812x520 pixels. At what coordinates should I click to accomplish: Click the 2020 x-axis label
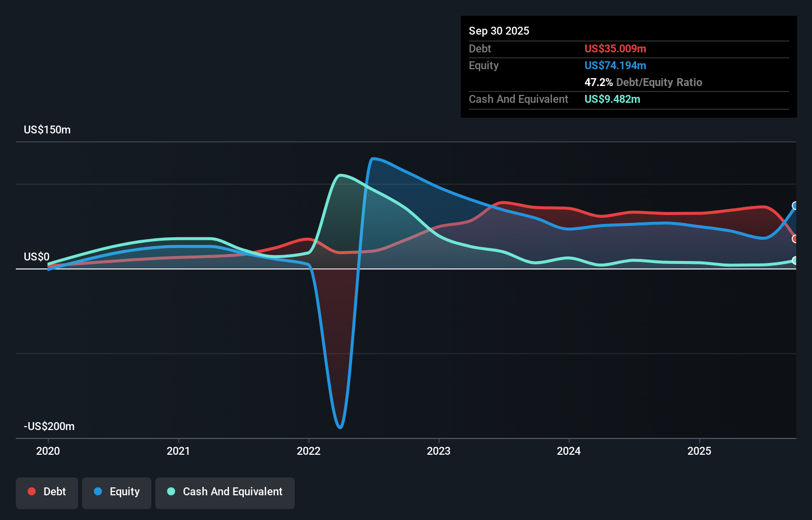click(x=48, y=451)
